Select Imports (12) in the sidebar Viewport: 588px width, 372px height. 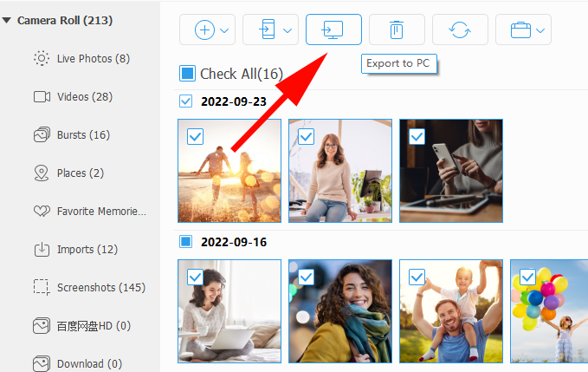click(x=87, y=250)
